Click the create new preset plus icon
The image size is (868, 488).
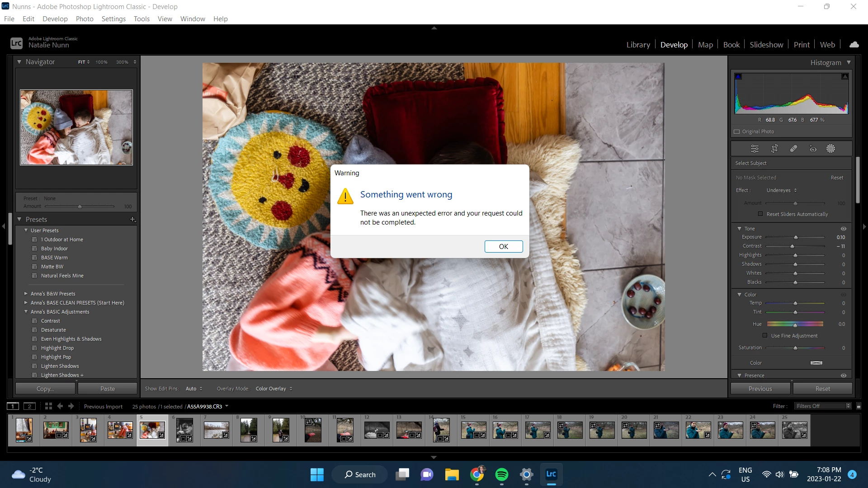pyautogui.click(x=132, y=220)
